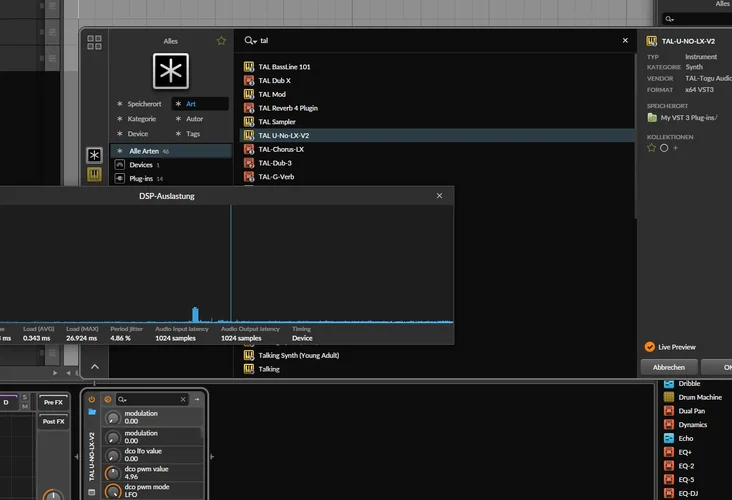Open the blue folder preset icon
This screenshot has height=500, width=732.
tap(92, 412)
